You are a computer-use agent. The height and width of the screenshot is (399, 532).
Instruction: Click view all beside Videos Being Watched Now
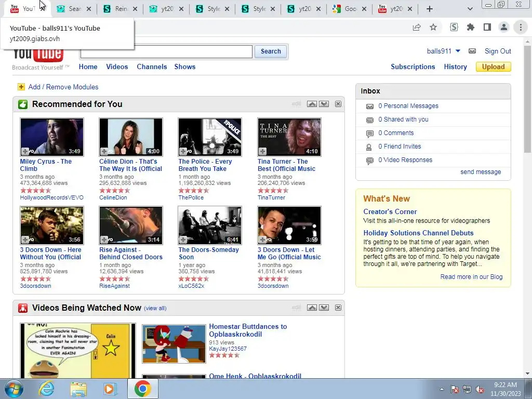click(155, 309)
